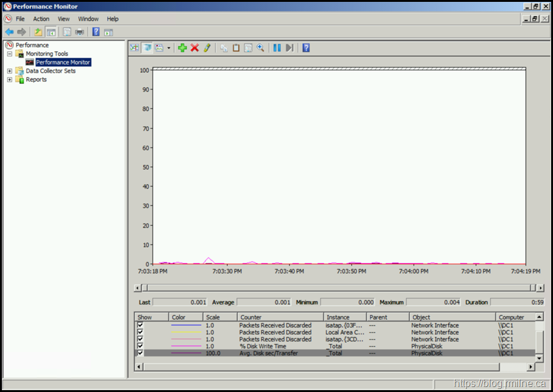Click the Paste Counter List clipboard icon

(x=236, y=48)
